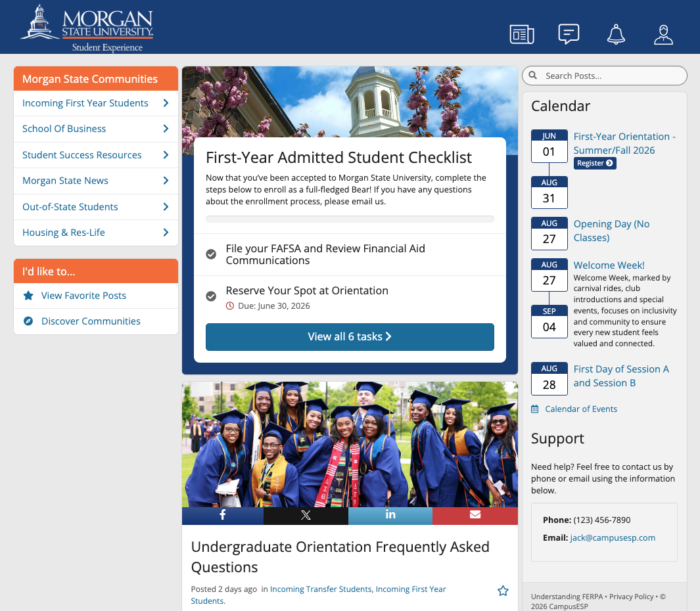Open Student Success Resources community
The image size is (700, 611).
tap(82, 155)
